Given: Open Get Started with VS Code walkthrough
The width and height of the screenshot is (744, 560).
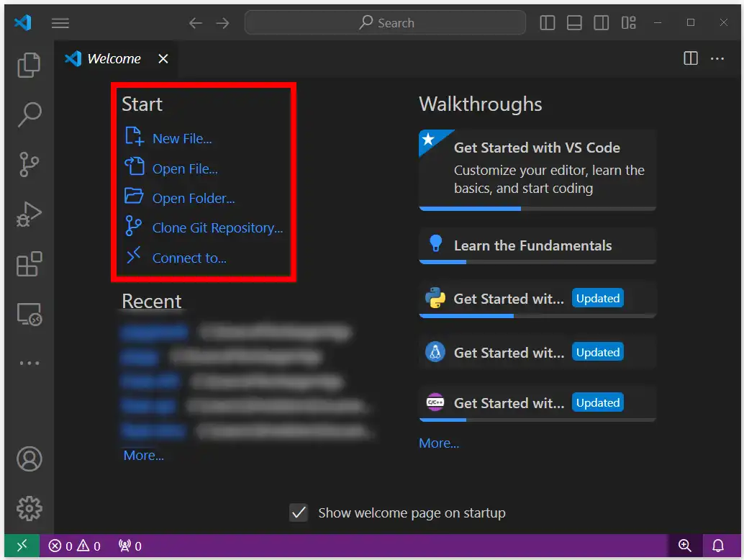Looking at the screenshot, I should point(537,170).
